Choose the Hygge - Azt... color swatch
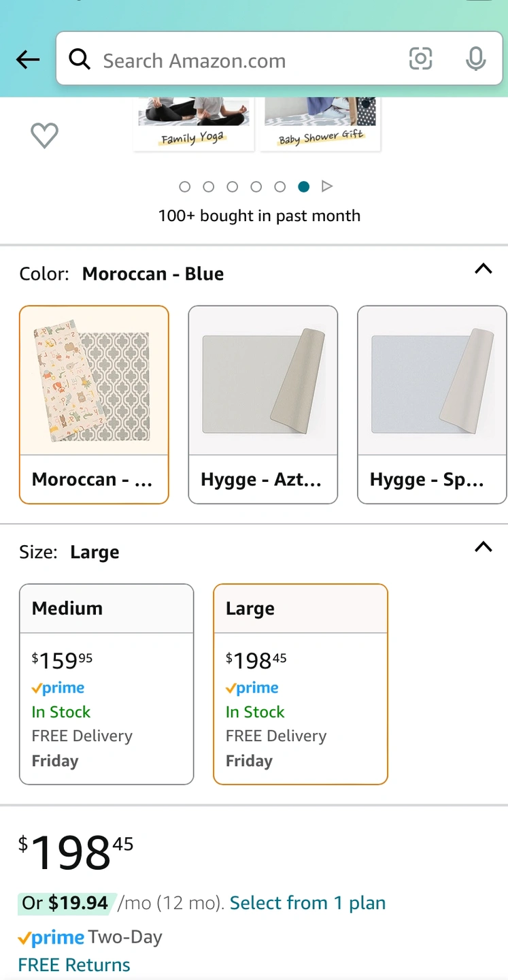 tap(263, 404)
